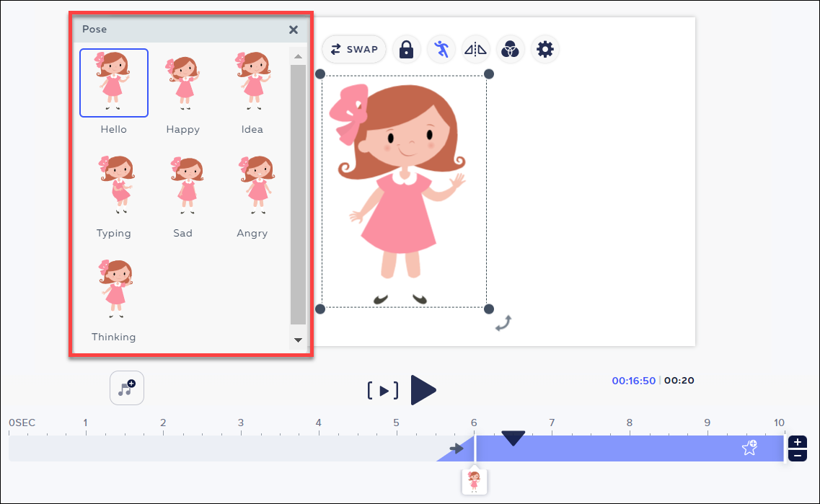
Task: Open the character settings gear icon
Action: click(545, 49)
